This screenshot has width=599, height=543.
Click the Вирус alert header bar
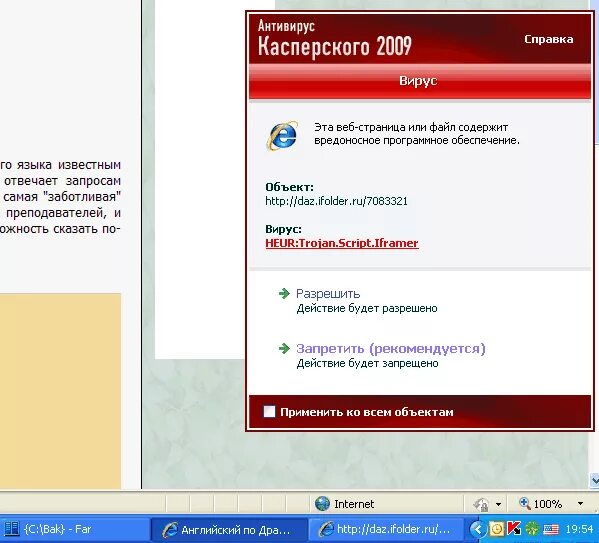click(x=419, y=81)
